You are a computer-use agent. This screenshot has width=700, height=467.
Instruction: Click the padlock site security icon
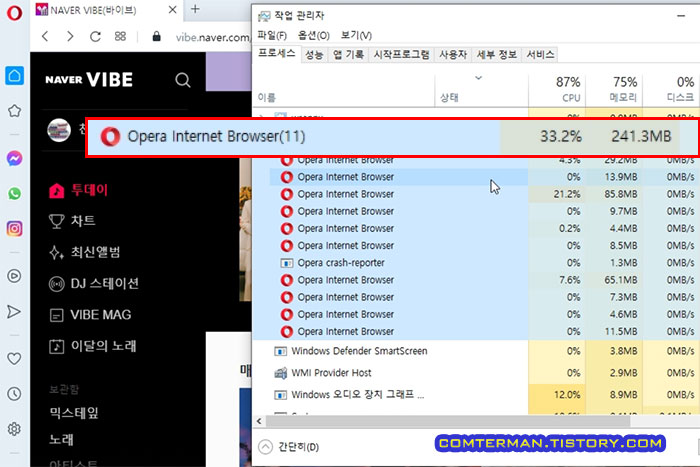(x=156, y=36)
